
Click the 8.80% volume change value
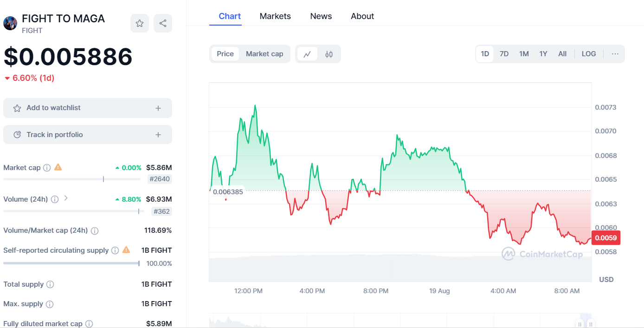[x=129, y=199]
